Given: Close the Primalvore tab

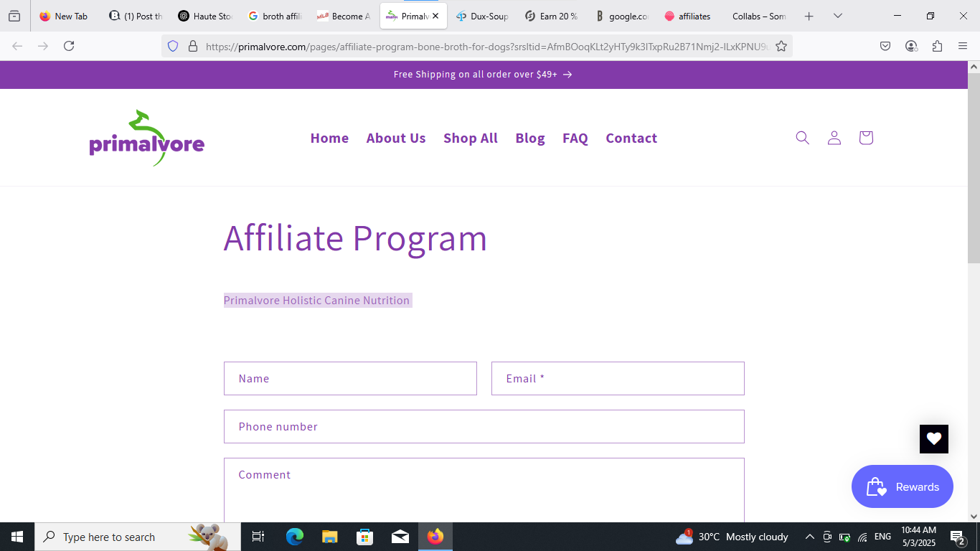Looking at the screenshot, I should 435,16.
